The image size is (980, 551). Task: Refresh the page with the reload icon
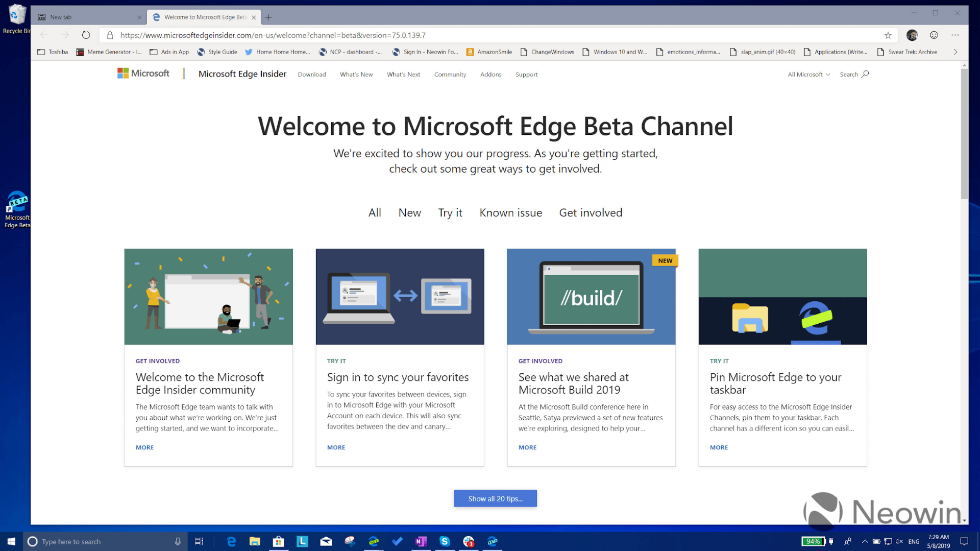(86, 35)
